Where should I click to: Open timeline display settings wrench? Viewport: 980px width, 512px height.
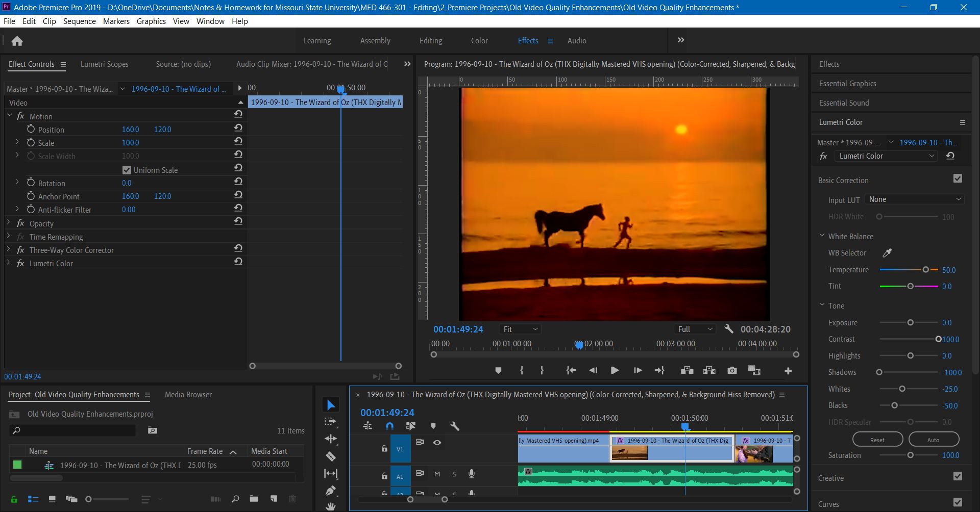click(x=455, y=426)
